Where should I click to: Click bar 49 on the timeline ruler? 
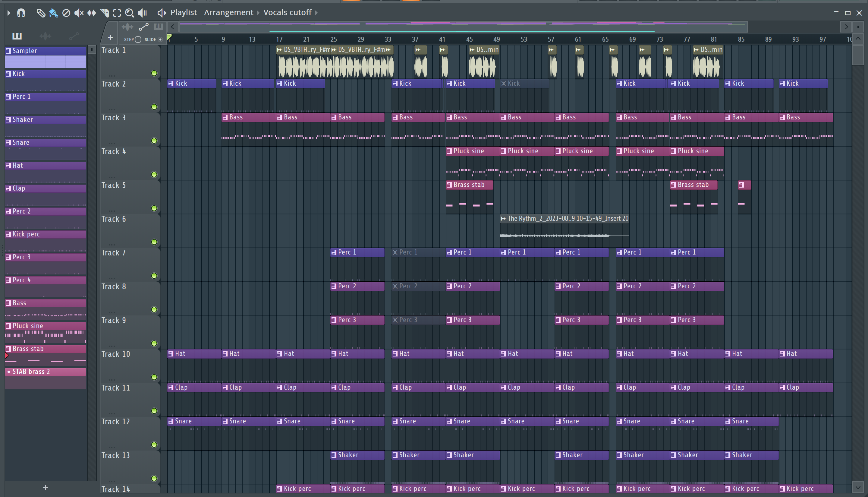(497, 39)
